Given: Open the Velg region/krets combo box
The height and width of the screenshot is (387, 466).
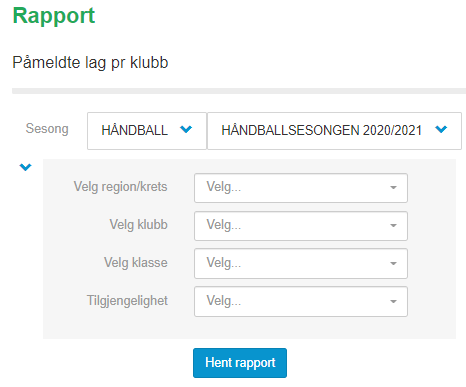Looking at the screenshot, I should point(301,188).
